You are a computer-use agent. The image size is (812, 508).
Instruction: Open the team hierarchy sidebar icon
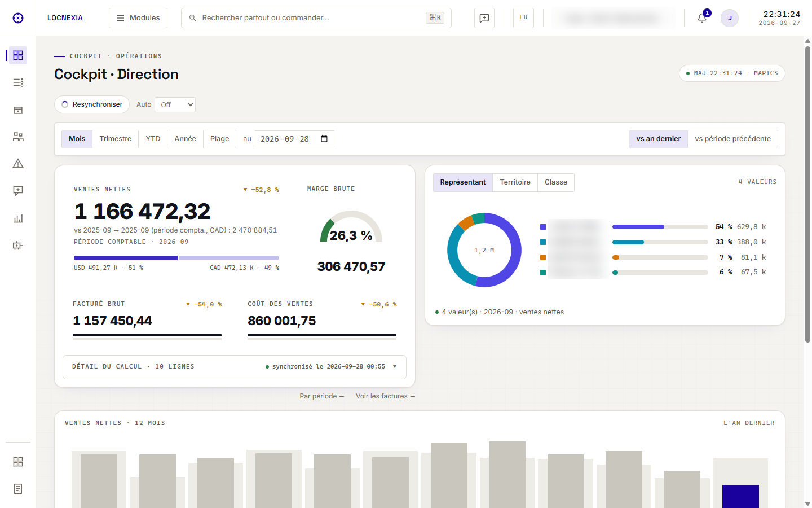18,137
